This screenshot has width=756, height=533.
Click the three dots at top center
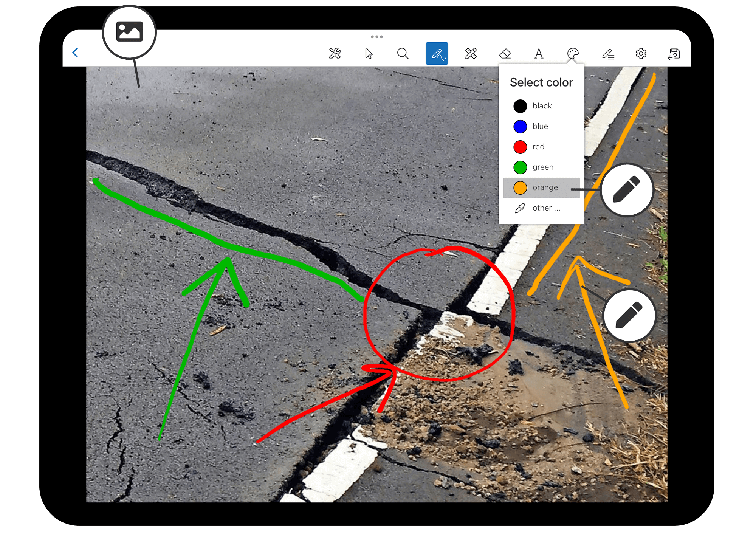coord(377,37)
